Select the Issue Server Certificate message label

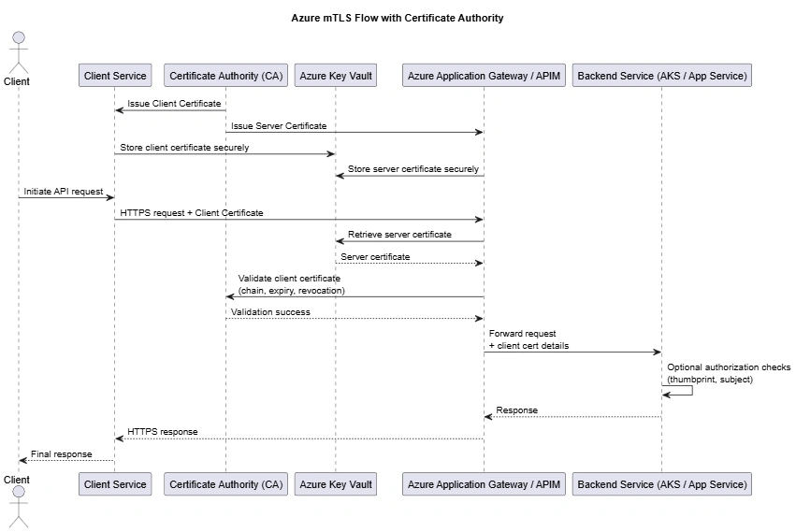pos(279,126)
